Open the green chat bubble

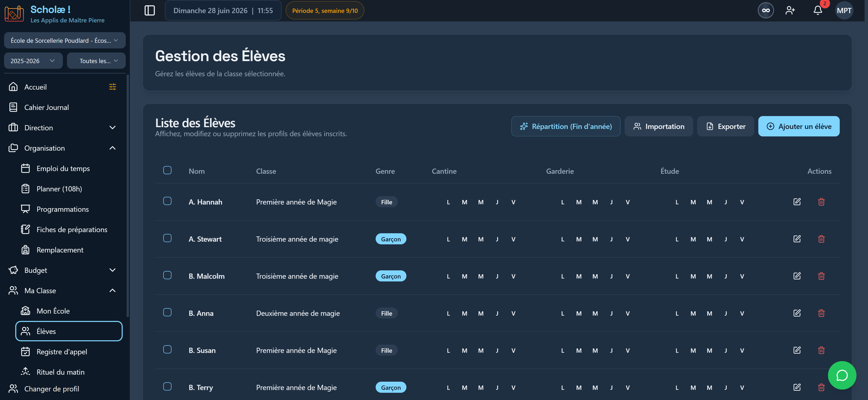842,375
